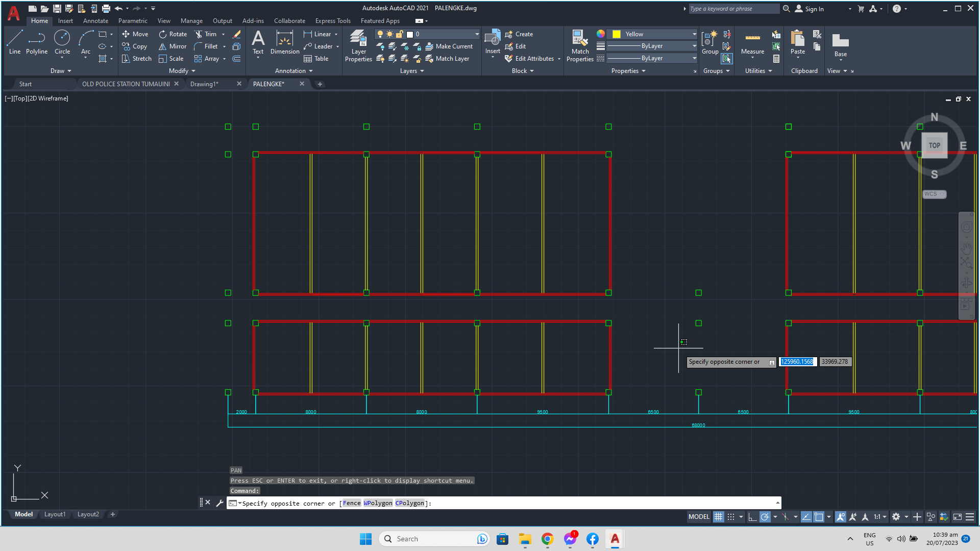Toggle polar tracking in status bar

coord(765,517)
